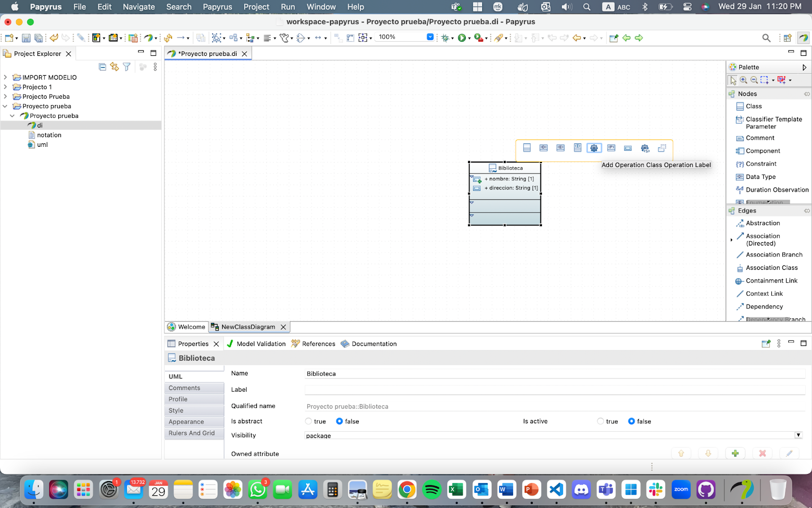Viewport: 812px width, 508px height.
Task: Click the Name field containing Biblioteca
Action: click(x=553, y=374)
